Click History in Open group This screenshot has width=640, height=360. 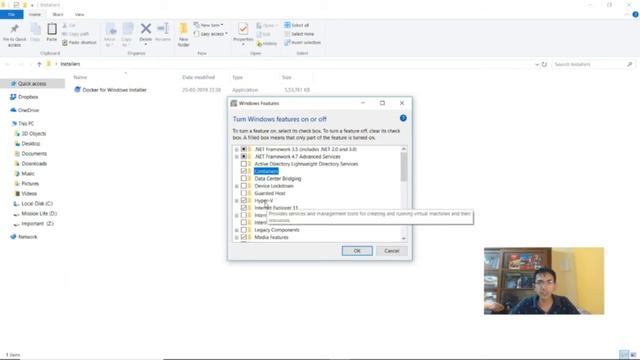(267, 43)
